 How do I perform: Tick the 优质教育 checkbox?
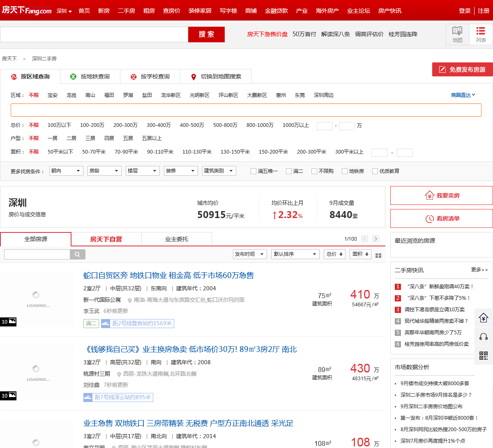(375, 171)
